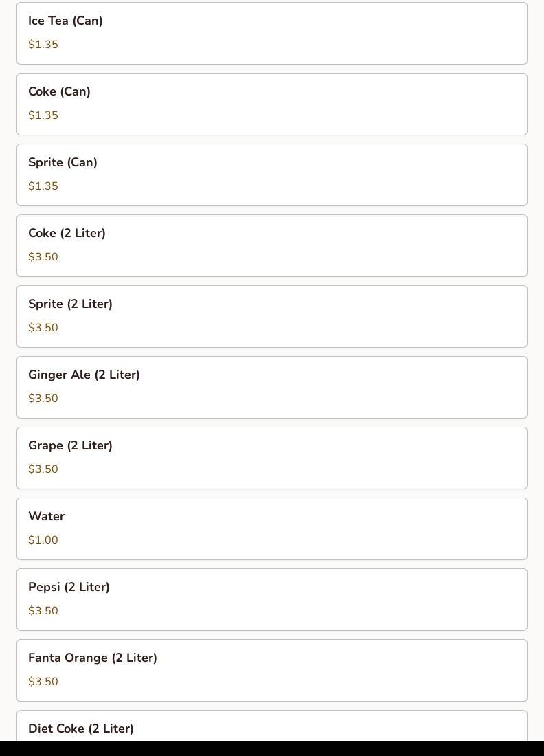
Task: Choose the Grape (2 Liter) item
Action: tap(271, 458)
